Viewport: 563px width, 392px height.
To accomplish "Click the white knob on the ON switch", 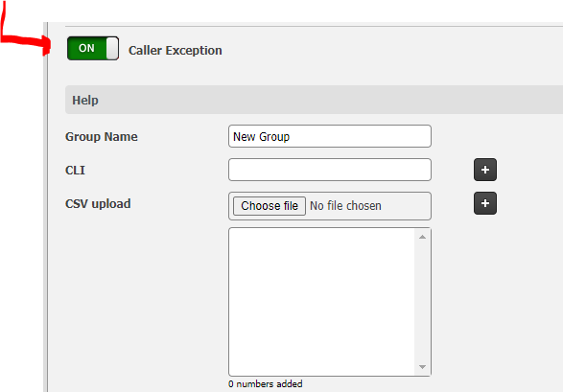I will [x=112, y=48].
